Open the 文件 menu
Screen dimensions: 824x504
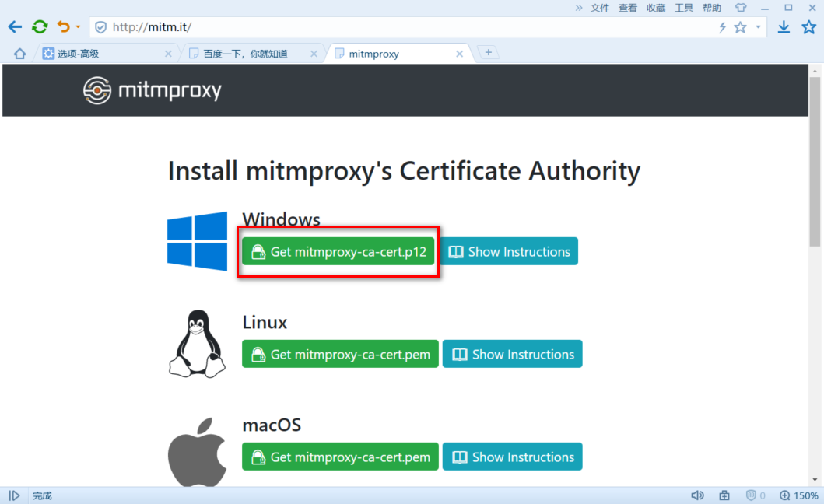tap(600, 8)
